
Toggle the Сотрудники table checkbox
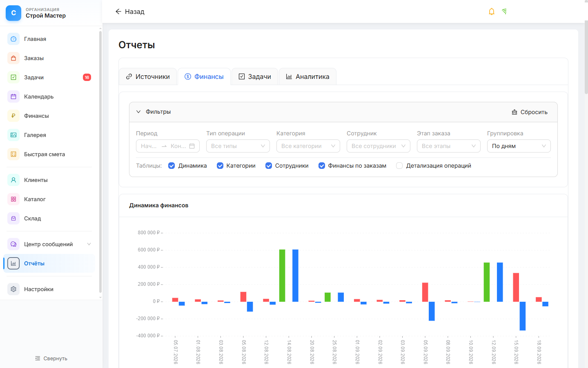[x=269, y=166]
